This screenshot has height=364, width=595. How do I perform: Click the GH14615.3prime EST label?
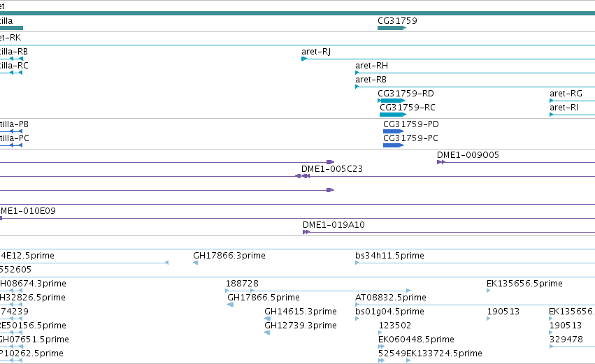(x=301, y=312)
